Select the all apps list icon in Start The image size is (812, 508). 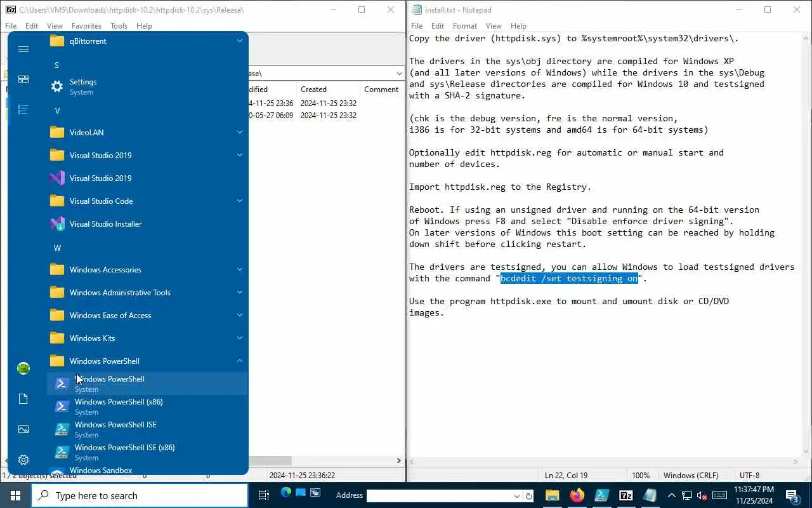(23, 110)
